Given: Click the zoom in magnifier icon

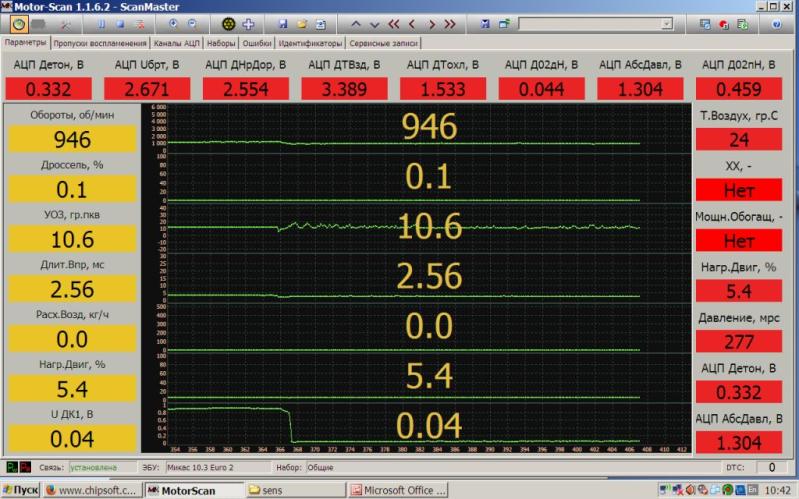Looking at the screenshot, I should click(175, 24).
